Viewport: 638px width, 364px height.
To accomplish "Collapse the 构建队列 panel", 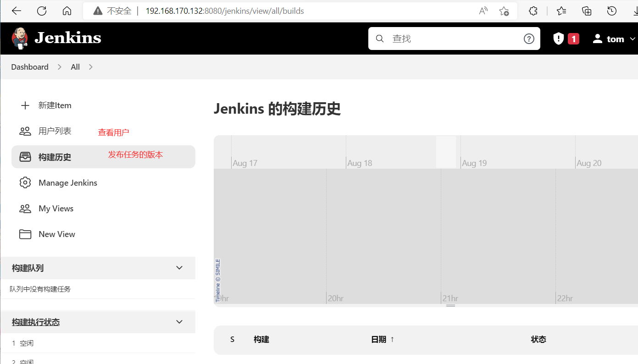I will coord(179,268).
